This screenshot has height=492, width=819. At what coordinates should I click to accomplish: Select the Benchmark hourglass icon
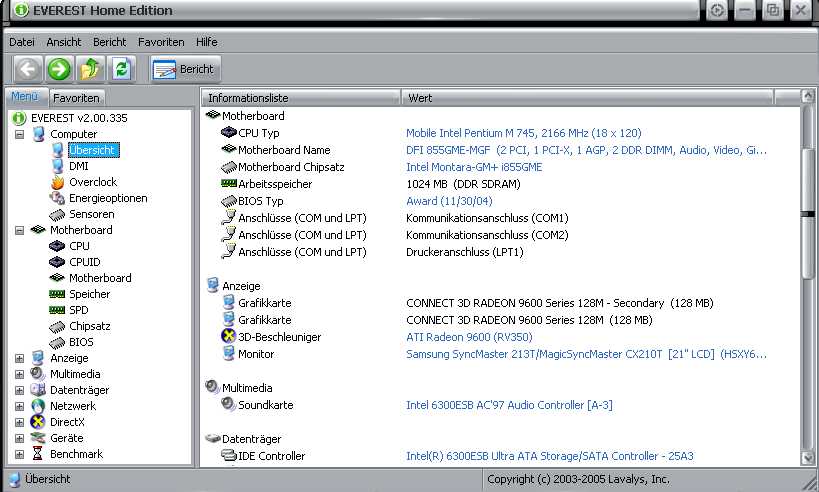tap(38, 453)
